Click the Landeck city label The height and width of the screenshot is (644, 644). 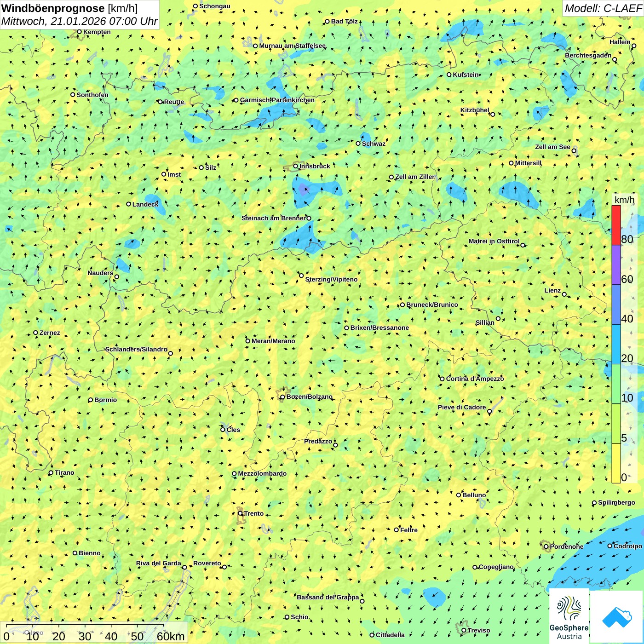coord(145,204)
